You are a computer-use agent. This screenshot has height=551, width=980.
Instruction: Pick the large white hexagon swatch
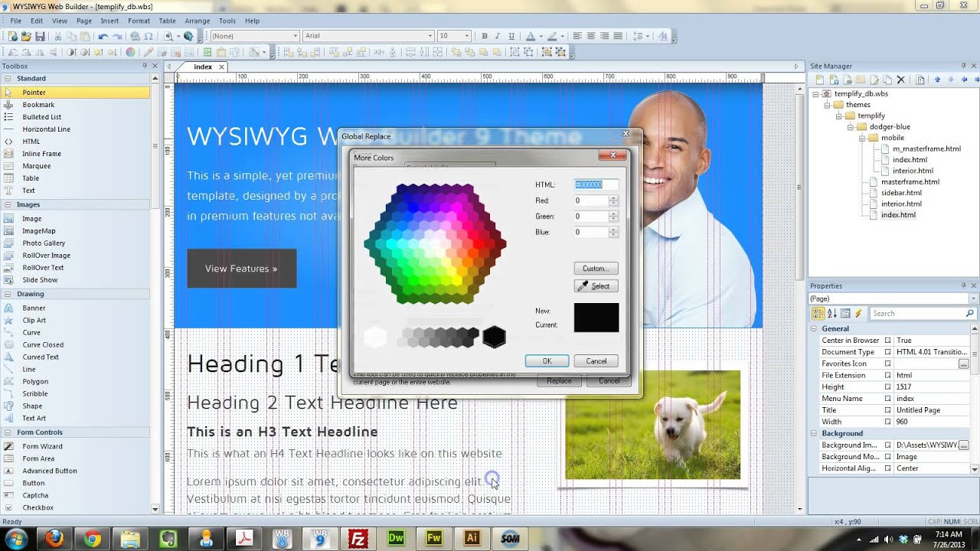pyautogui.click(x=375, y=337)
